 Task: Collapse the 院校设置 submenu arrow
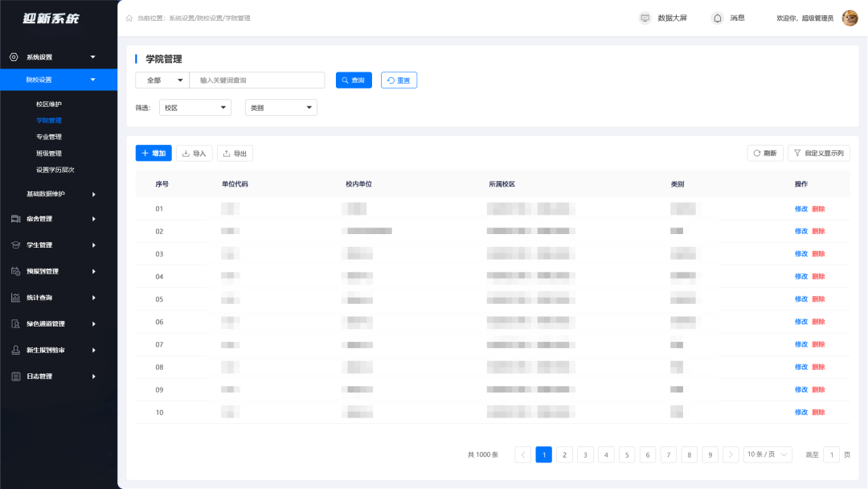[x=93, y=80]
